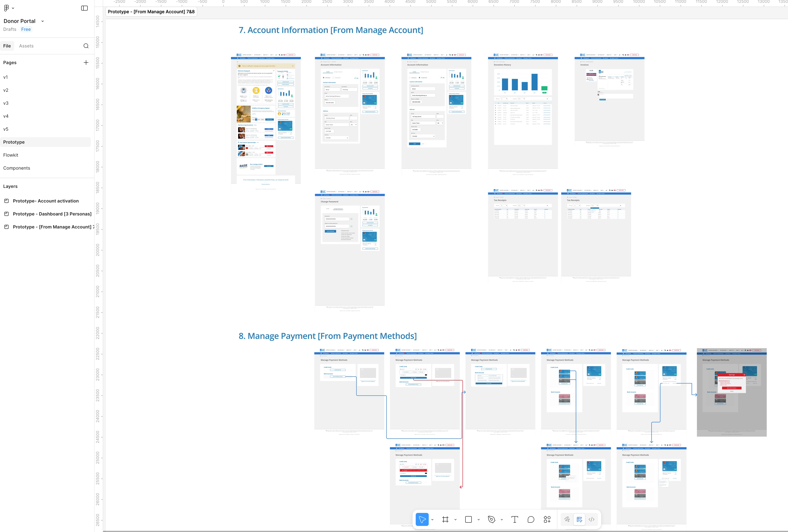Select the Rectangle shape tool
Image resolution: width=788 pixels, height=532 pixels.
tap(468, 519)
